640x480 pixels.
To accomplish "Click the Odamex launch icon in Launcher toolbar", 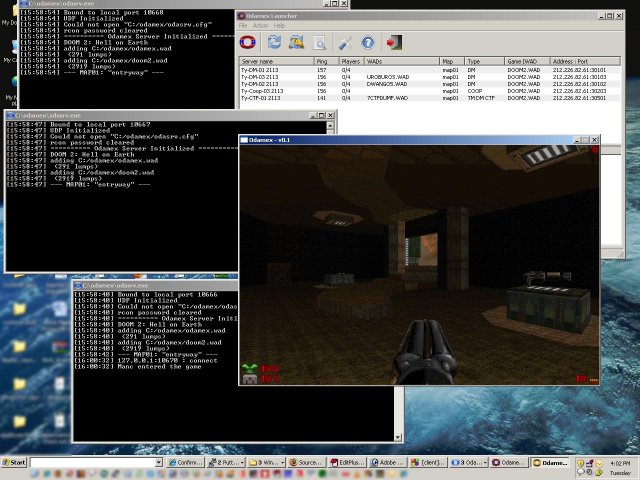I will (x=247, y=42).
